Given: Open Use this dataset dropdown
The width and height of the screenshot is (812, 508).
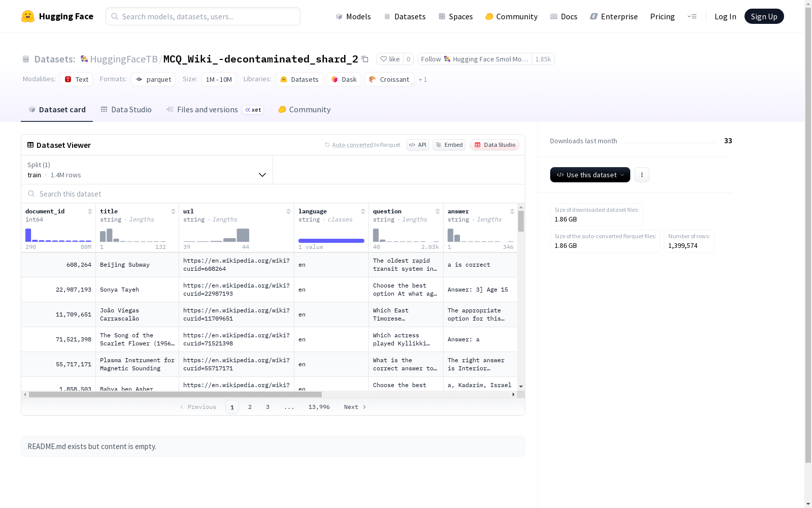Looking at the screenshot, I should click(x=590, y=175).
